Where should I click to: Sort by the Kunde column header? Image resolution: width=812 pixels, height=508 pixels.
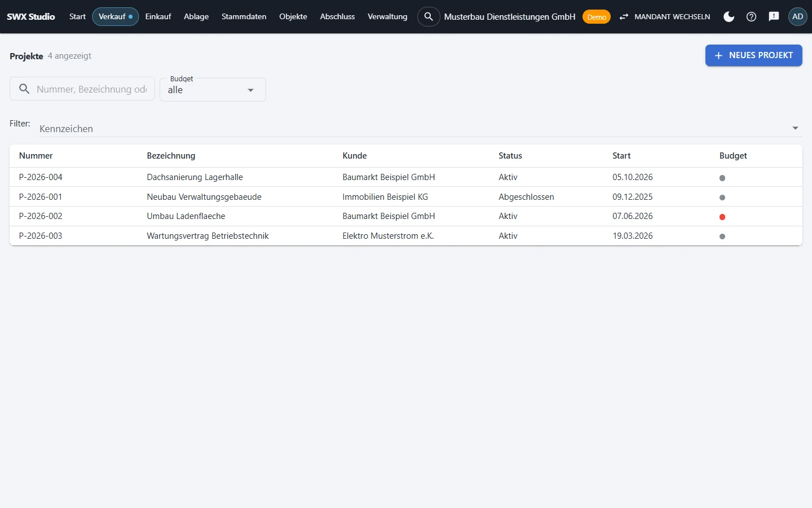(x=355, y=156)
